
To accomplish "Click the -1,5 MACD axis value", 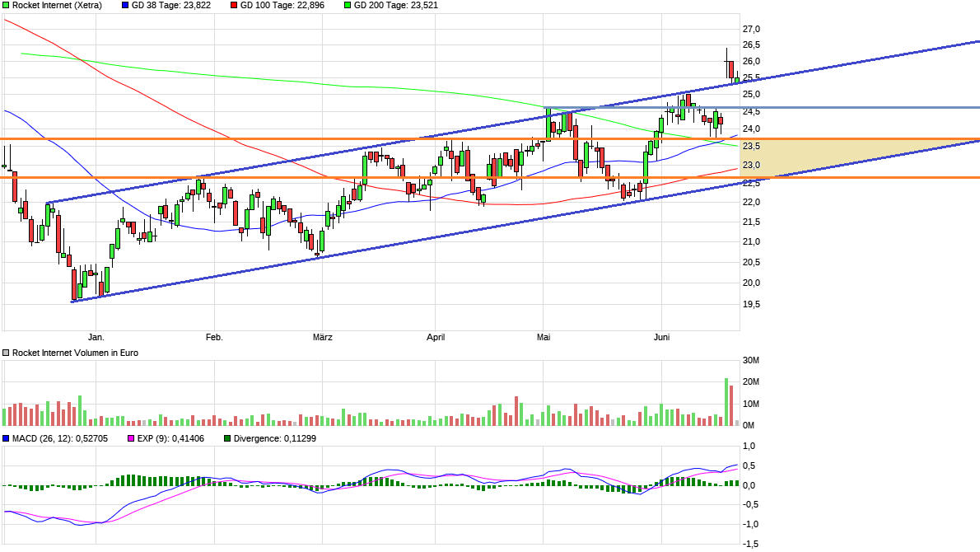I will 750,545.
